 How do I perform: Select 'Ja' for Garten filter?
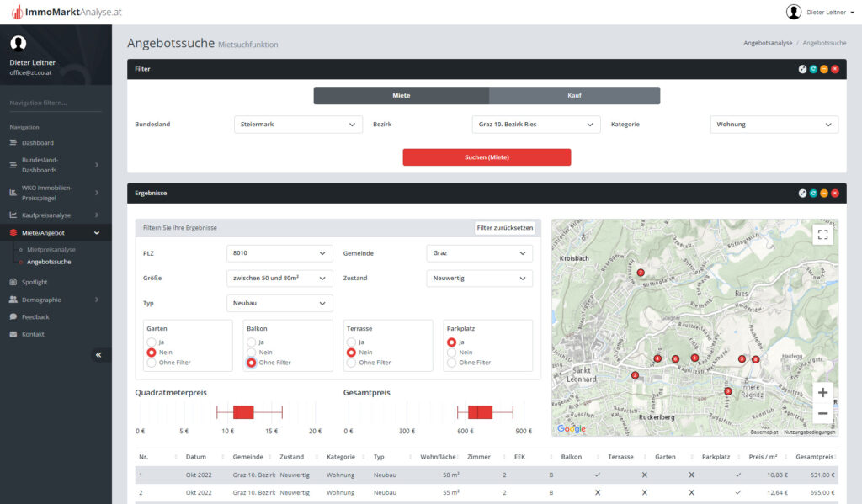(152, 342)
